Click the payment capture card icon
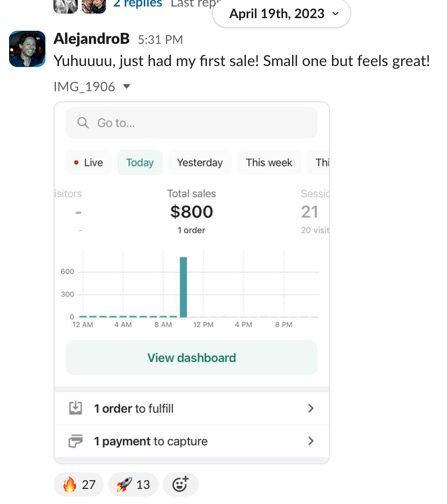 point(75,442)
